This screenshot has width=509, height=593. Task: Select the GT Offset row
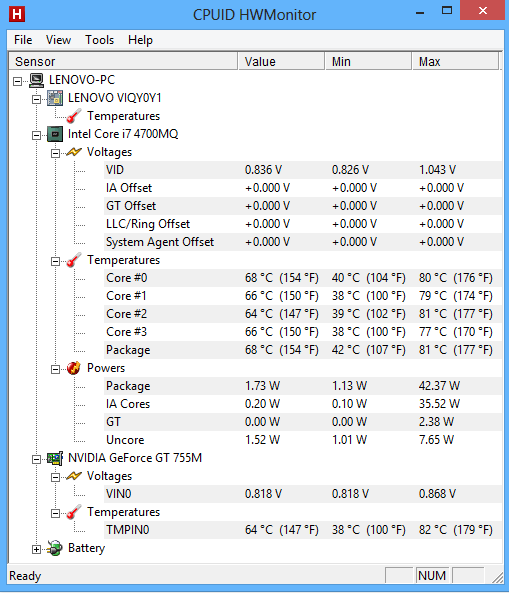303,206
